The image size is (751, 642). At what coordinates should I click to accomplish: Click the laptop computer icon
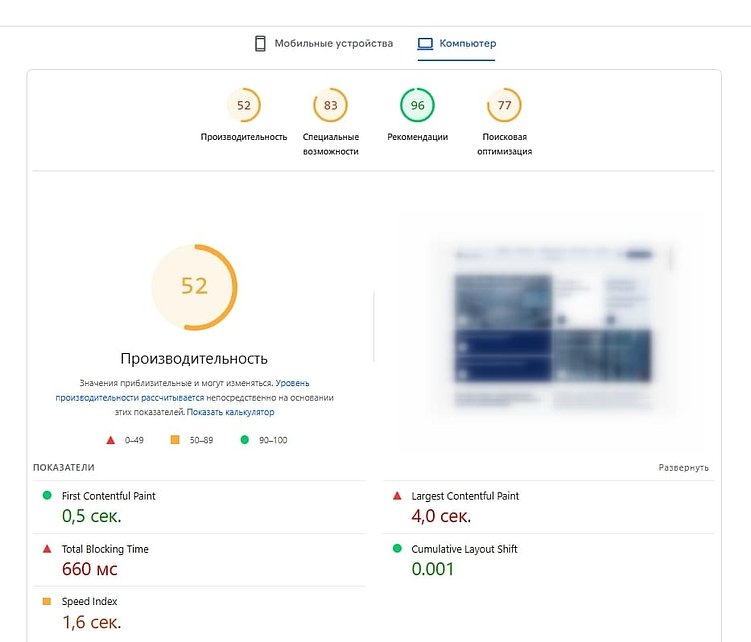pos(425,44)
